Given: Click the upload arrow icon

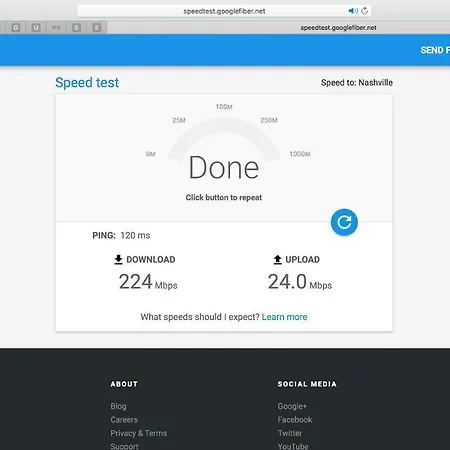Looking at the screenshot, I should pyautogui.click(x=277, y=259).
